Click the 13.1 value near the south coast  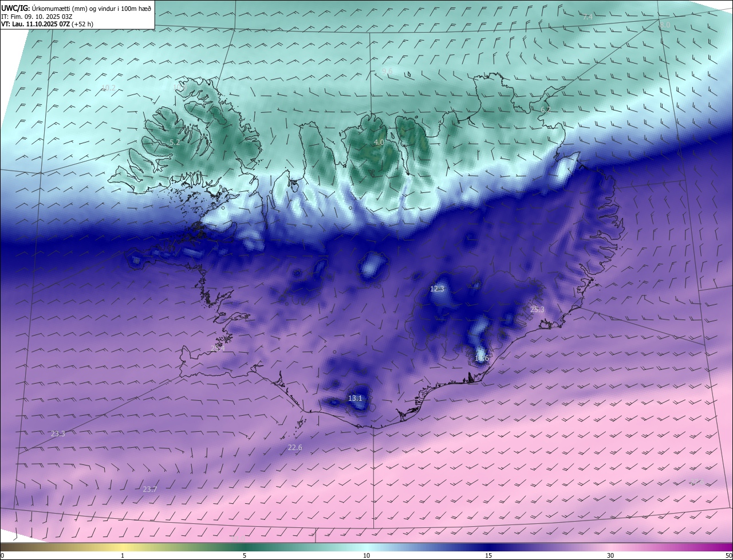coord(355,398)
